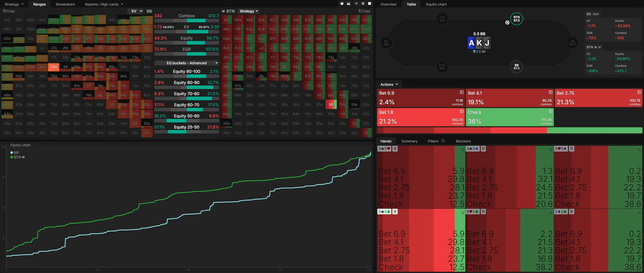
Task: Click the Combos comparison bar
Action: (187, 20)
